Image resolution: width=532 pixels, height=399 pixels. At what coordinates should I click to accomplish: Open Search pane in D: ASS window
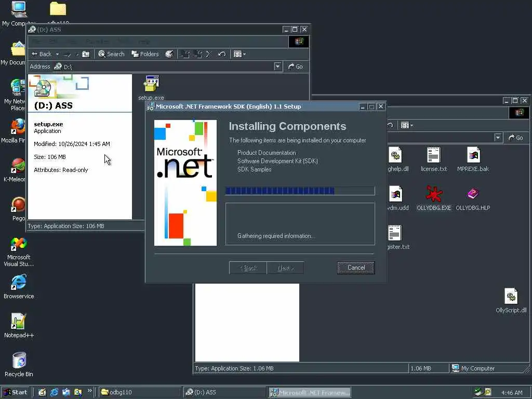tap(111, 54)
